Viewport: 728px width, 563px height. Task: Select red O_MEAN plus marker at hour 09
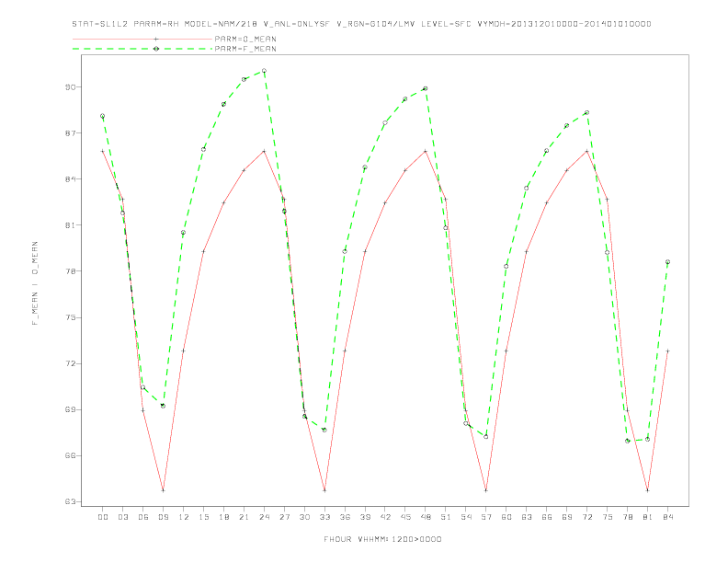163,490
